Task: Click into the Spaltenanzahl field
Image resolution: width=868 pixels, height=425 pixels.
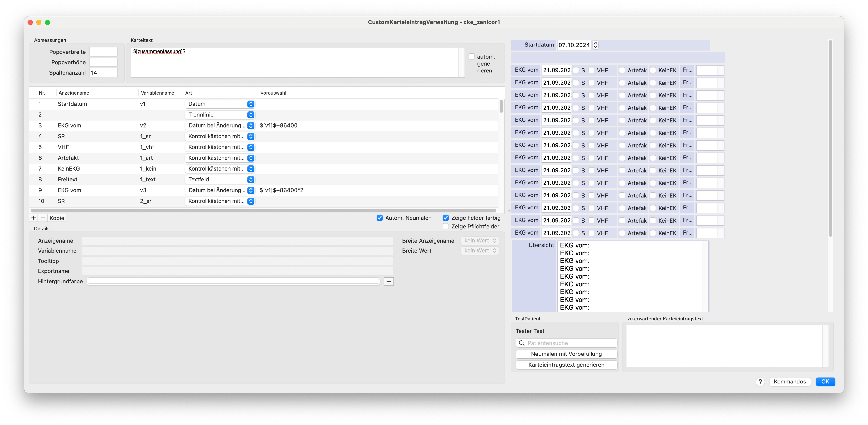Action: pos(103,72)
